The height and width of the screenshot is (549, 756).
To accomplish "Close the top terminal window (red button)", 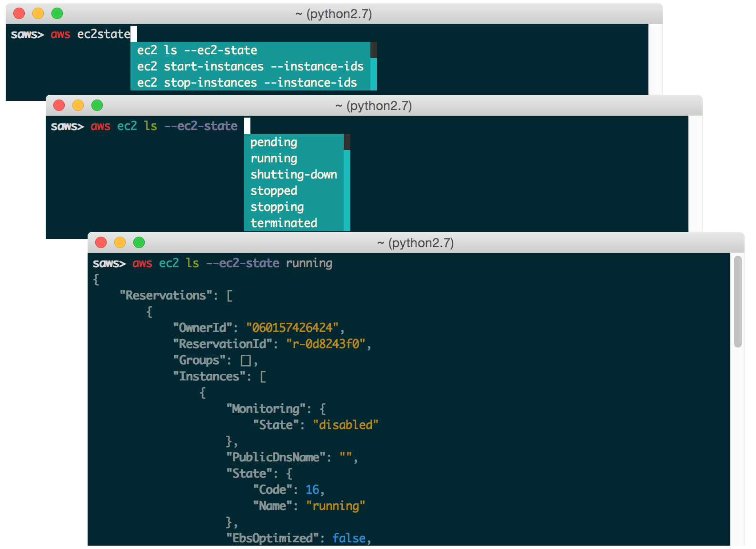I will pyautogui.click(x=19, y=13).
